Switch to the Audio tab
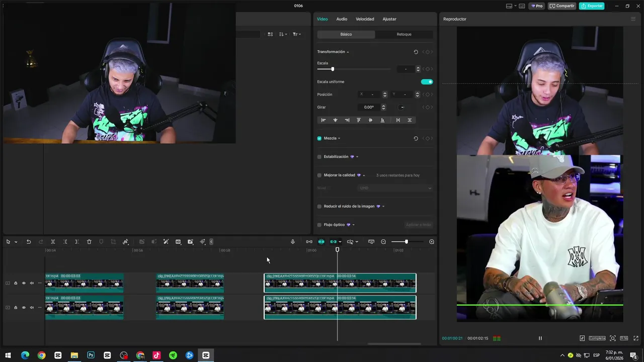The width and height of the screenshot is (644, 362). [x=342, y=19]
